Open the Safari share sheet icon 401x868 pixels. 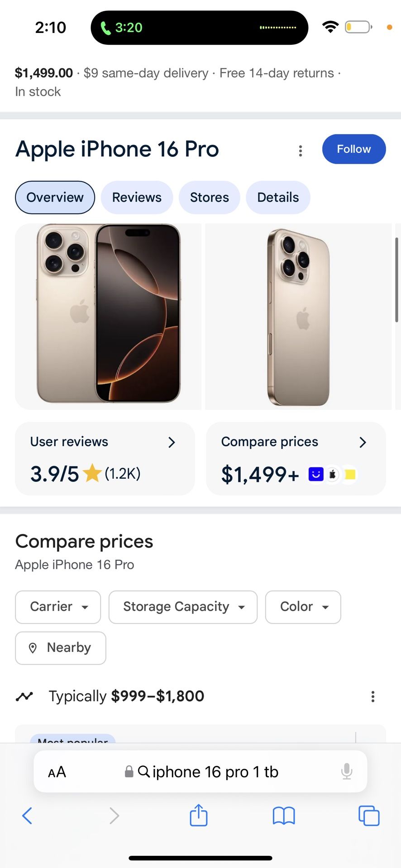tap(199, 816)
